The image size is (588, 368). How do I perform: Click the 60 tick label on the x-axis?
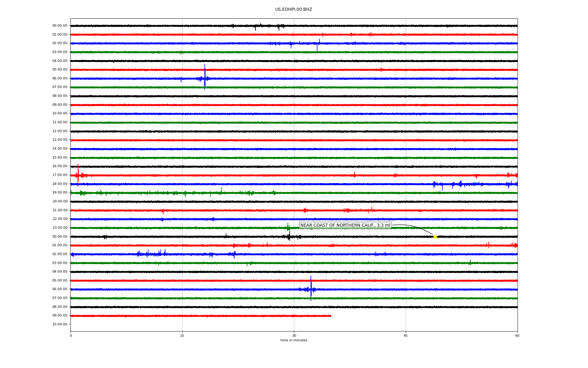(517, 335)
